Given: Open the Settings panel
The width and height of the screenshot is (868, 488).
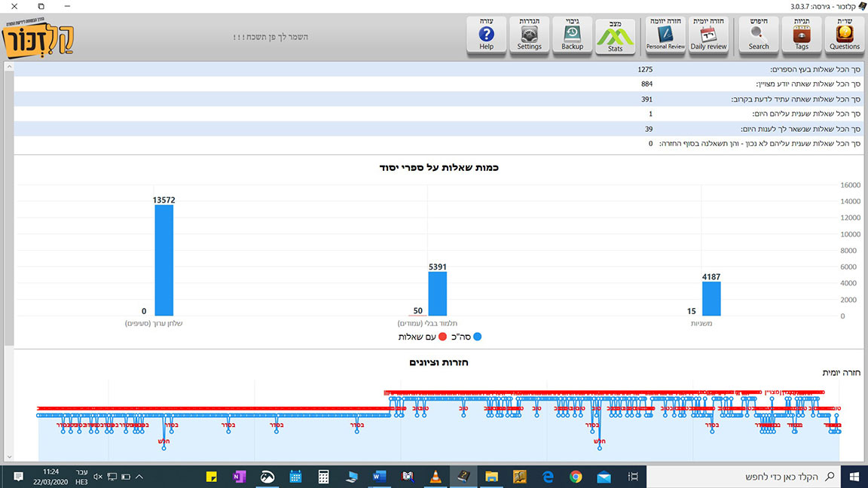Looking at the screenshot, I should (529, 35).
